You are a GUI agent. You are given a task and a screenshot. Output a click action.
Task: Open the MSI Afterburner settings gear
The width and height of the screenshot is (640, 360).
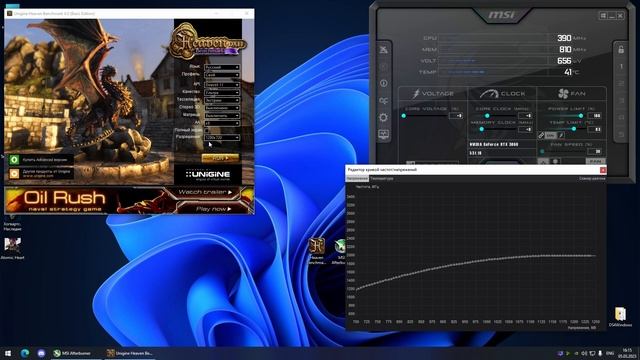[383, 118]
